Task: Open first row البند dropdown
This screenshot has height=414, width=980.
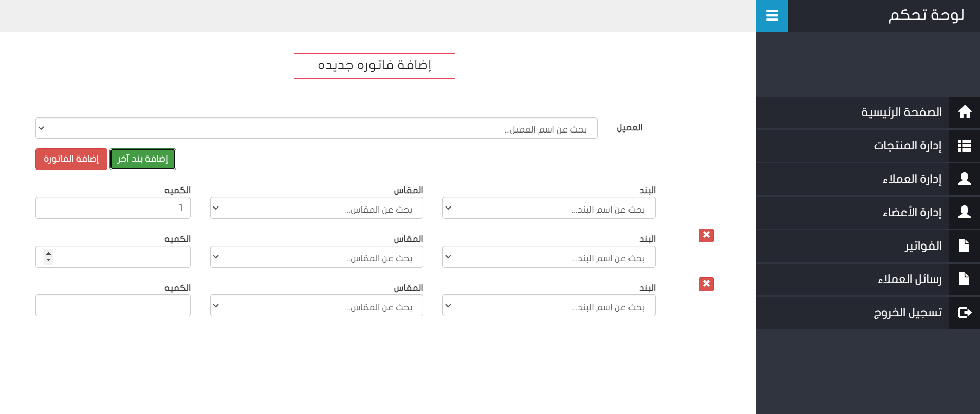Action: 549,208
